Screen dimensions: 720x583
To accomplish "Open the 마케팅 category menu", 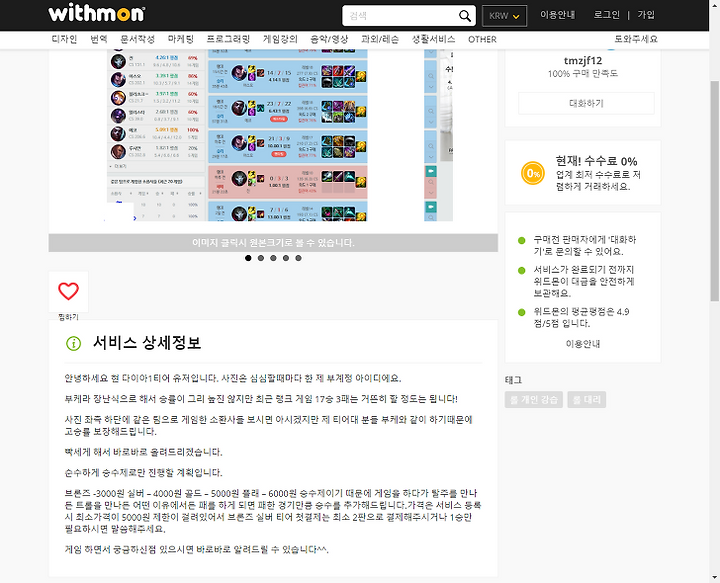I will tap(180, 39).
